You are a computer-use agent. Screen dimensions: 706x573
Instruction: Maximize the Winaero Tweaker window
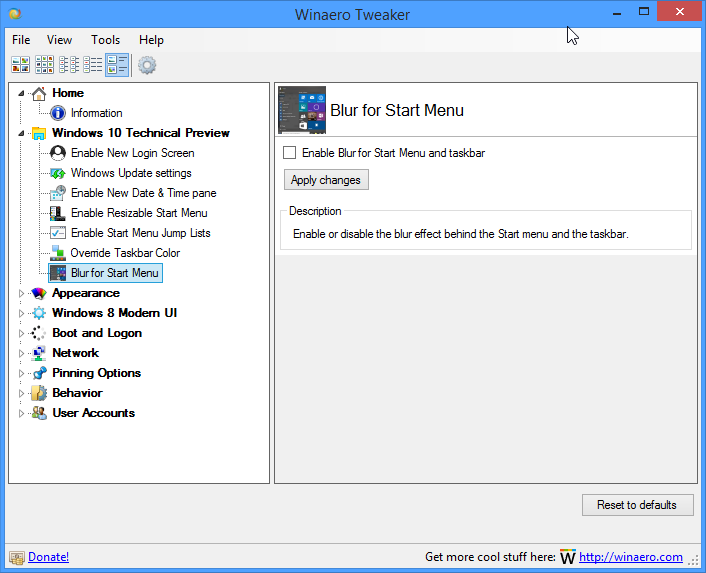pyautogui.click(x=644, y=12)
